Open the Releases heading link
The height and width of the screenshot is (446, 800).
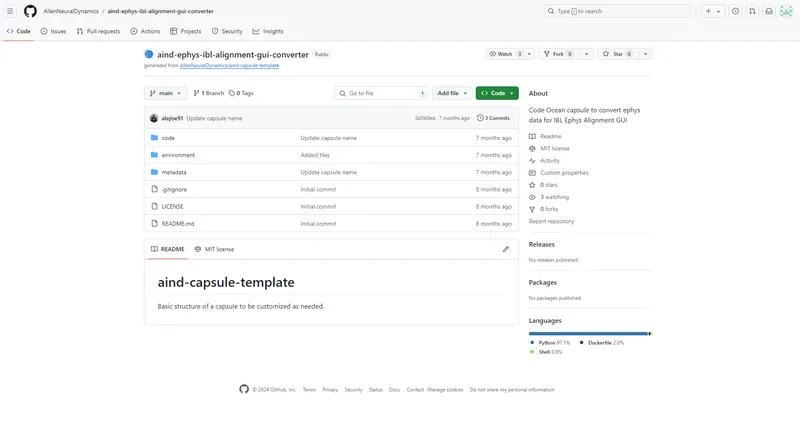click(x=541, y=244)
